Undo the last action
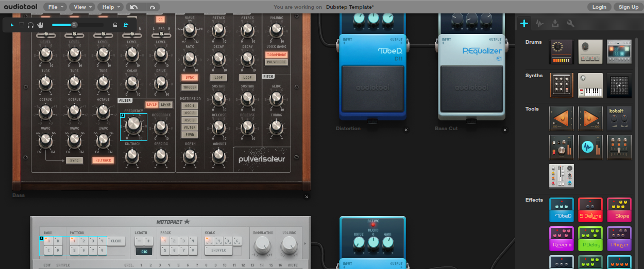 pos(134,7)
